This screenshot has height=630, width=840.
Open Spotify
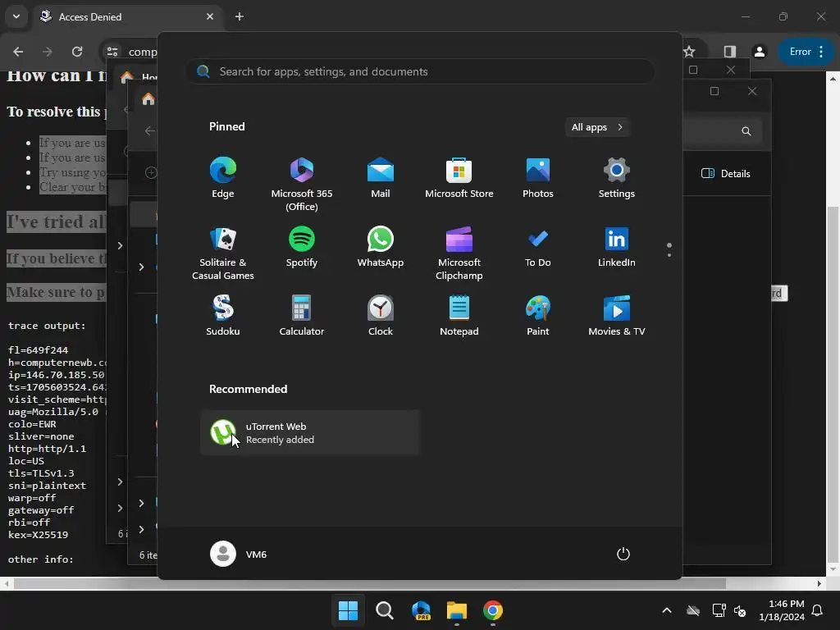302,247
